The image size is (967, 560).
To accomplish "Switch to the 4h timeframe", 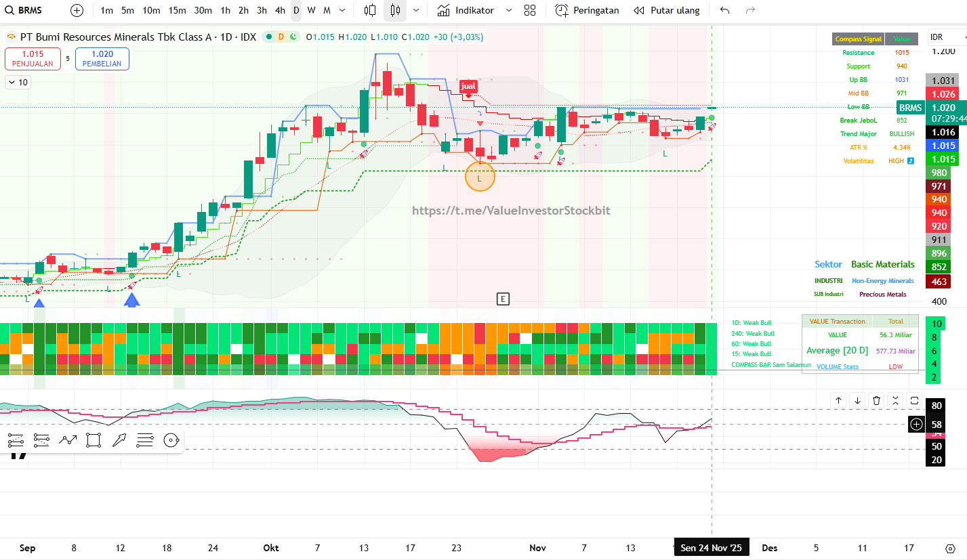I will (280, 10).
